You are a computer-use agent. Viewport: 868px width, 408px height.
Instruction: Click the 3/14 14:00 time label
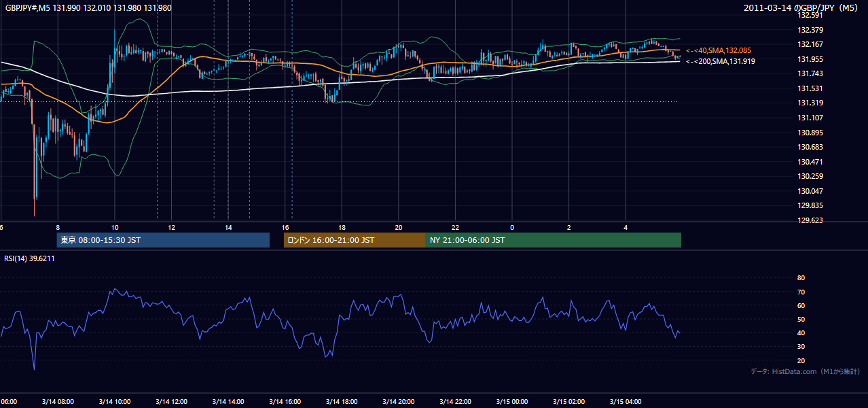(229, 401)
